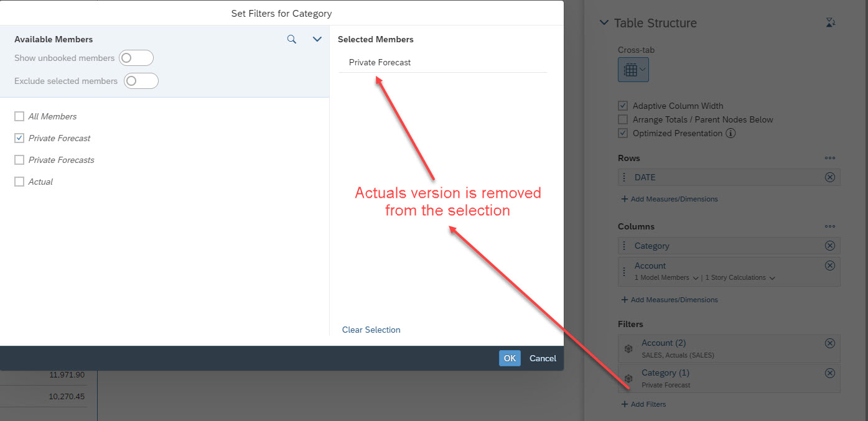Add Measures/Dimensions to Rows

pos(670,199)
